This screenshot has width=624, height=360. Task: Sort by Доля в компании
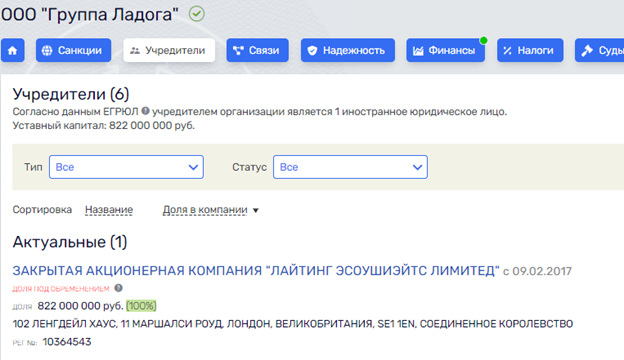tap(205, 210)
